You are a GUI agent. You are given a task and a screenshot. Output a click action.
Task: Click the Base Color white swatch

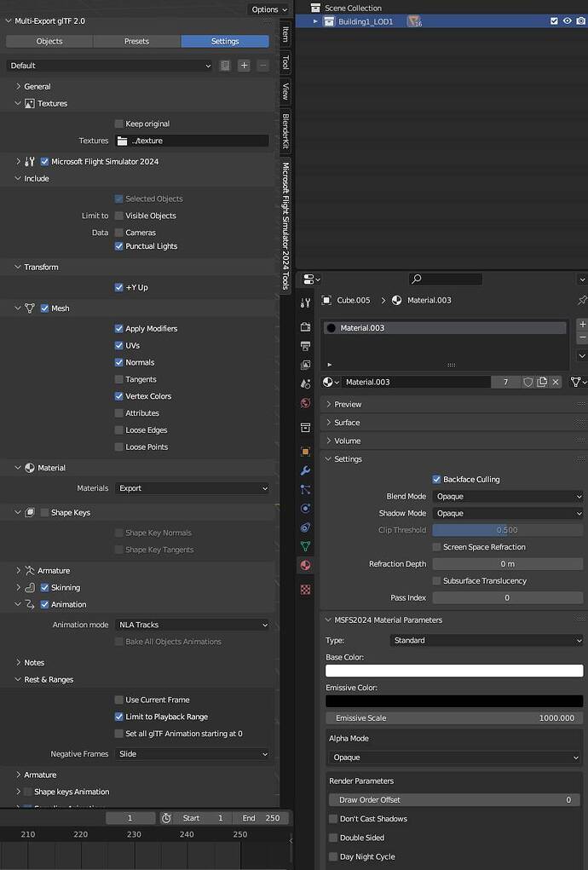[x=454, y=671]
